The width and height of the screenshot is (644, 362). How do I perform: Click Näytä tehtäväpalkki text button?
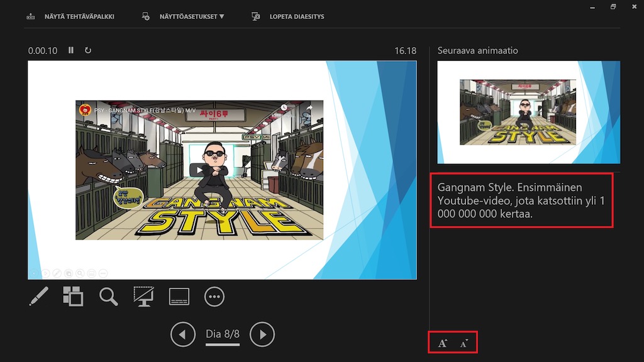[79, 16]
